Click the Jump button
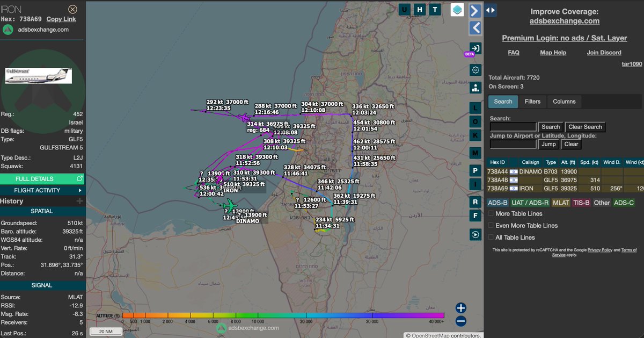This screenshot has height=338, width=644. coord(548,144)
